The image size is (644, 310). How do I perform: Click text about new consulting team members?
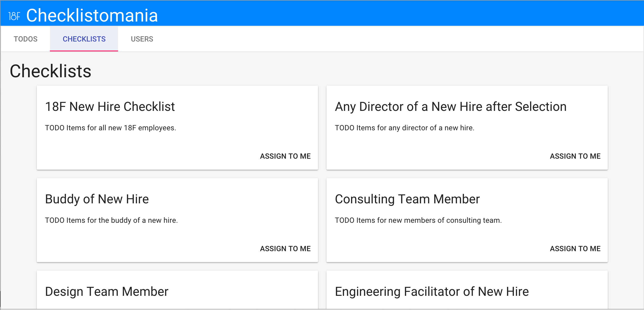(418, 220)
